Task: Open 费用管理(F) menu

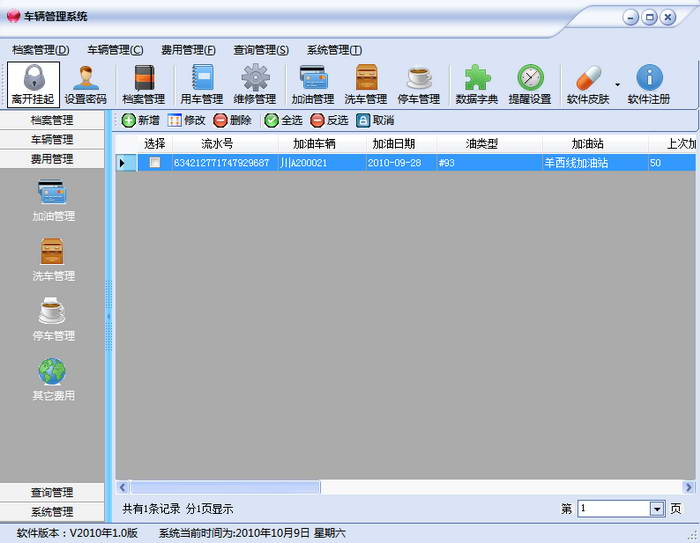Action: [x=188, y=50]
